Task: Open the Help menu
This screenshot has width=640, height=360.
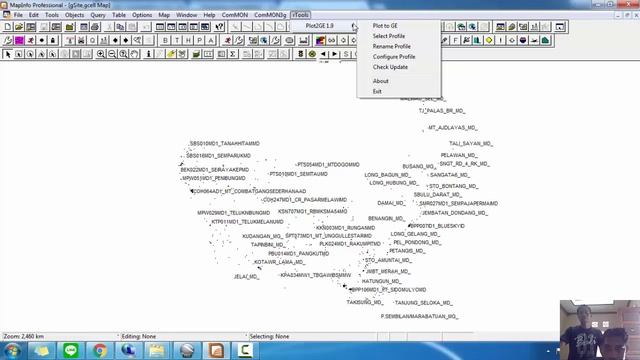Action: [209, 15]
